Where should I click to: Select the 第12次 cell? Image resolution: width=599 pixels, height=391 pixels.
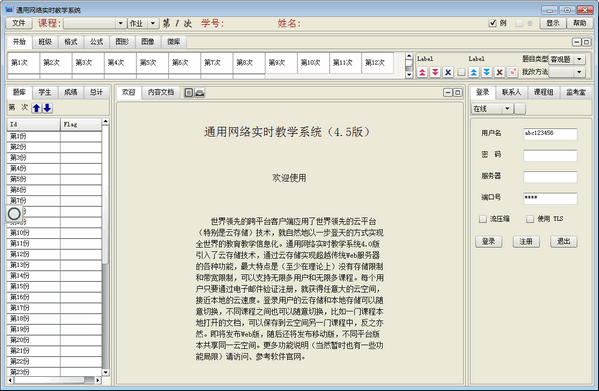click(377, 63)
